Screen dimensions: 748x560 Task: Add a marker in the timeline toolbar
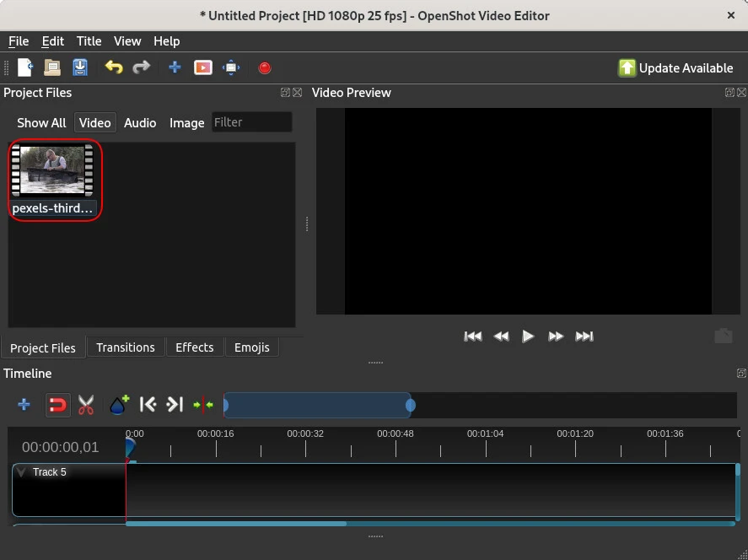[119, 405]
